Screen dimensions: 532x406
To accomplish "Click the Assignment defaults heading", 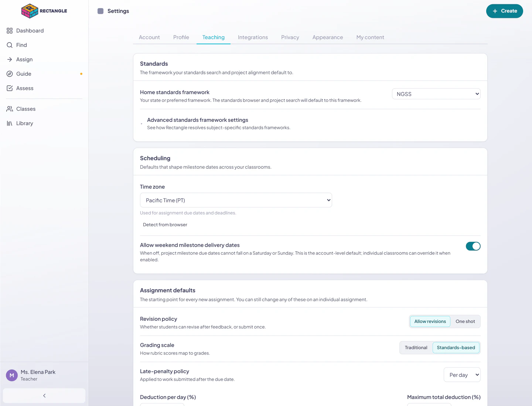I will [x=168, y=290].
